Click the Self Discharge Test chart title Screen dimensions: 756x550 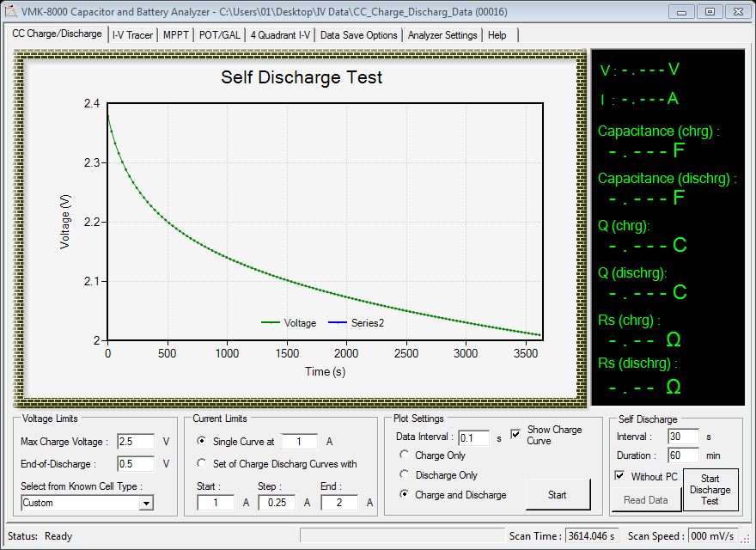click(x=302, y=77)
